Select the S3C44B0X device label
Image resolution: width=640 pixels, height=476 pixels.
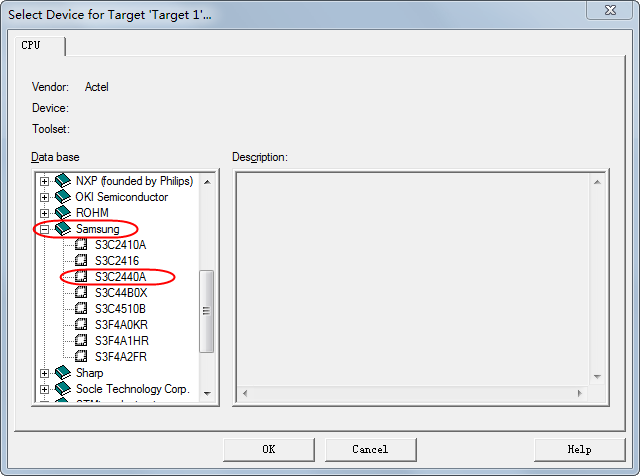pyautogui.click(x=121, y=293)
